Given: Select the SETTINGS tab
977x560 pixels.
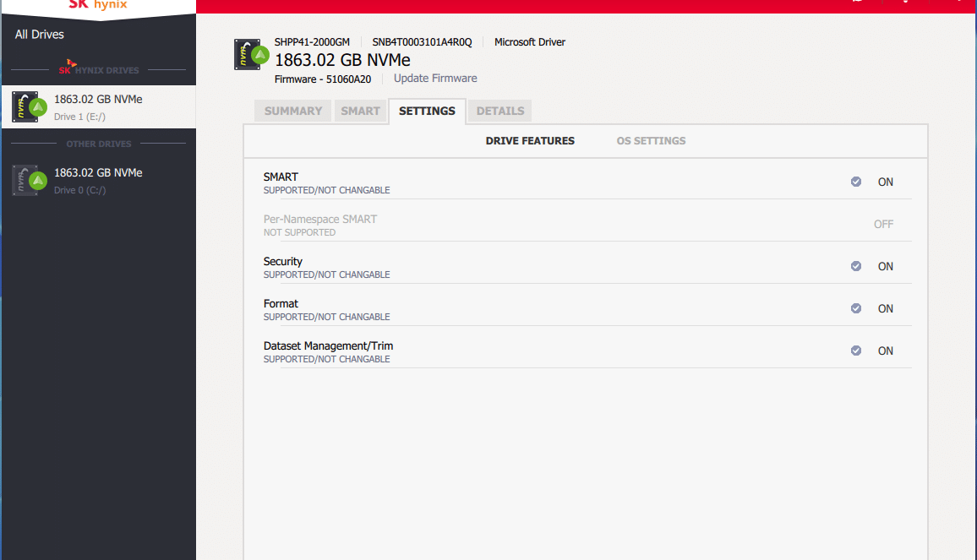Looking at the screenshot, I should point(427,111).
